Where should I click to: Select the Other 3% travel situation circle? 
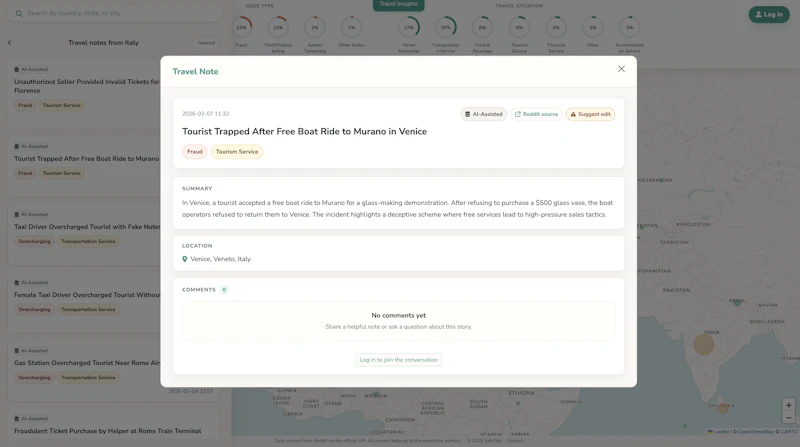point(592,28)
